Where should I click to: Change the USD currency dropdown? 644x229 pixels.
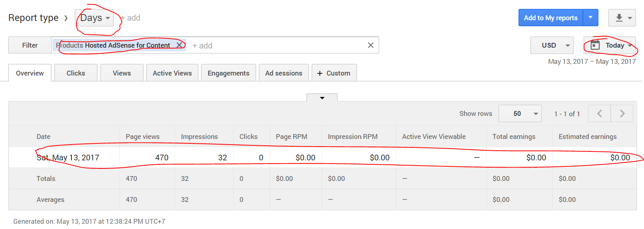pos(552,45)
